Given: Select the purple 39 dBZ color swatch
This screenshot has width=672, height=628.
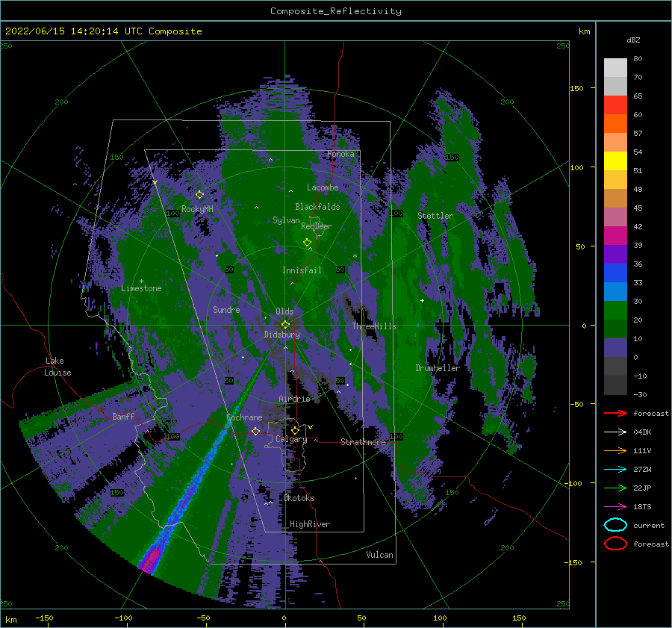Looking at the screenshot, I should pyautogui.click(x=615, y=254).
